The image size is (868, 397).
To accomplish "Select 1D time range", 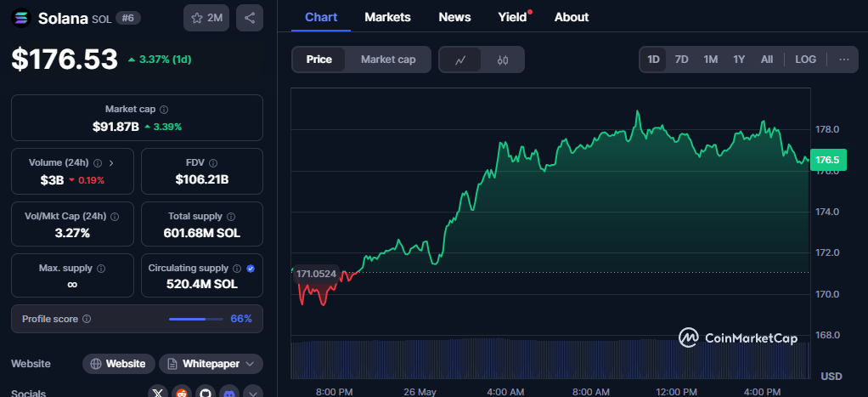I will (x=654, y=60).
